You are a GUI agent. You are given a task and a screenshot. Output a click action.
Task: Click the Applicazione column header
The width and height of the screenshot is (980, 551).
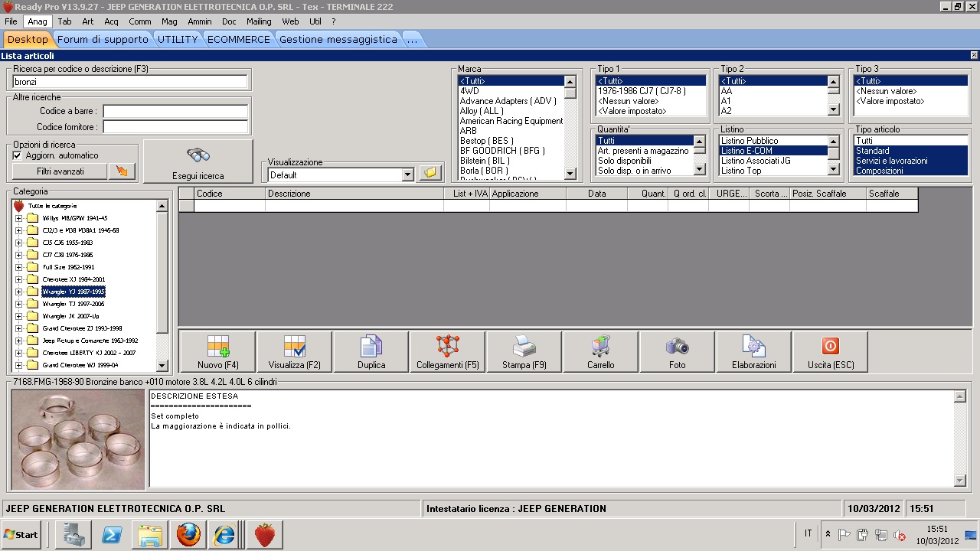tap(528, 194)
